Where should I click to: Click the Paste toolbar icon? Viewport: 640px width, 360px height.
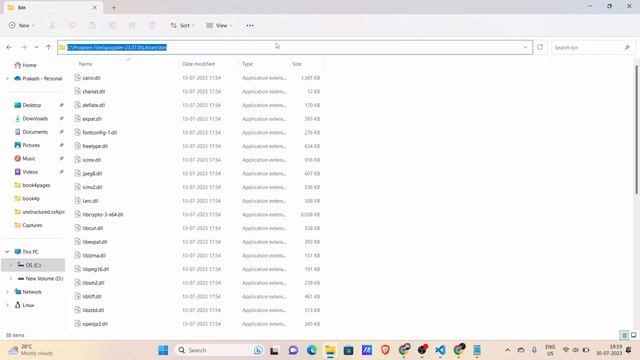(92, 25)
